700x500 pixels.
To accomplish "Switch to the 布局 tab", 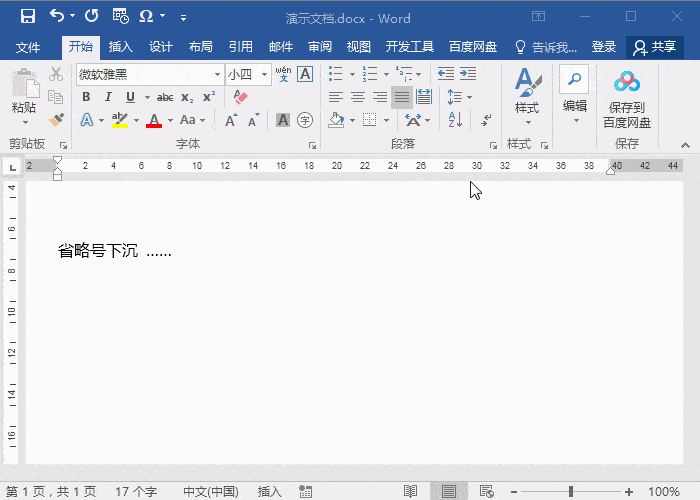I will [200, 47].
